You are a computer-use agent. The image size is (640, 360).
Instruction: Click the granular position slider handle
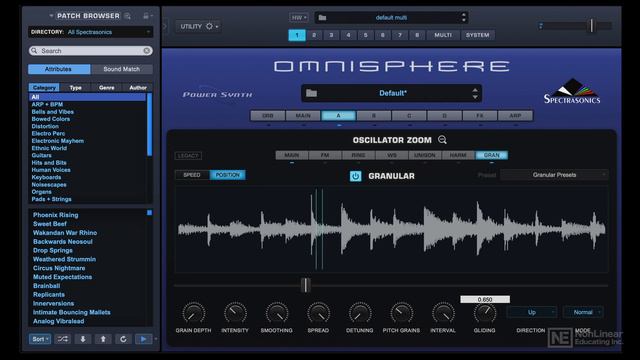(x=305, y=285)
